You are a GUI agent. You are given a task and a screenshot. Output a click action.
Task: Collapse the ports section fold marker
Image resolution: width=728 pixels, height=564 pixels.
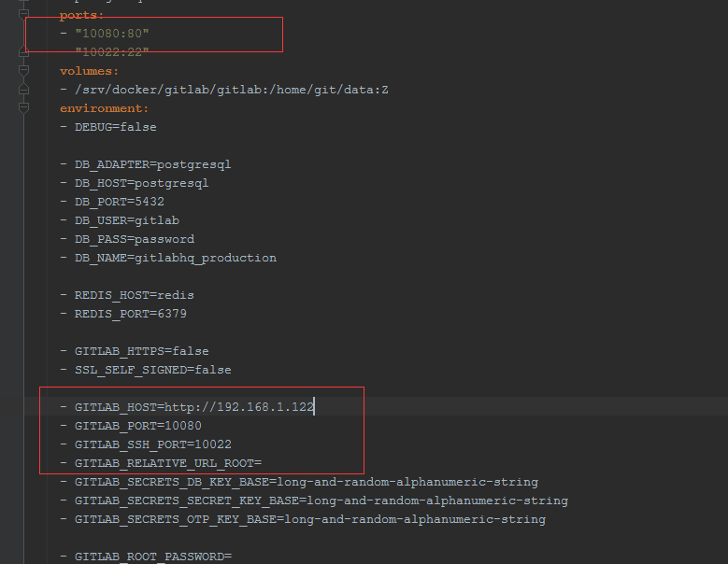pyautogui.click(x=23, y=14)
